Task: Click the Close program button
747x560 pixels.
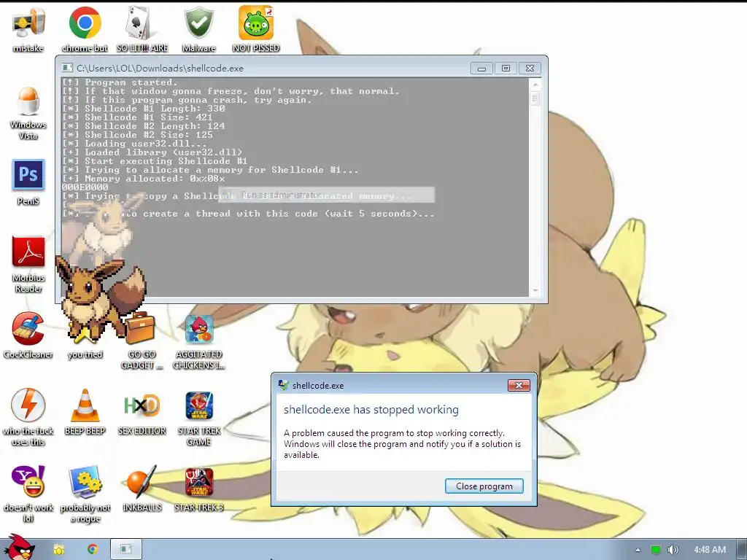Action: (x=484, y=486)
